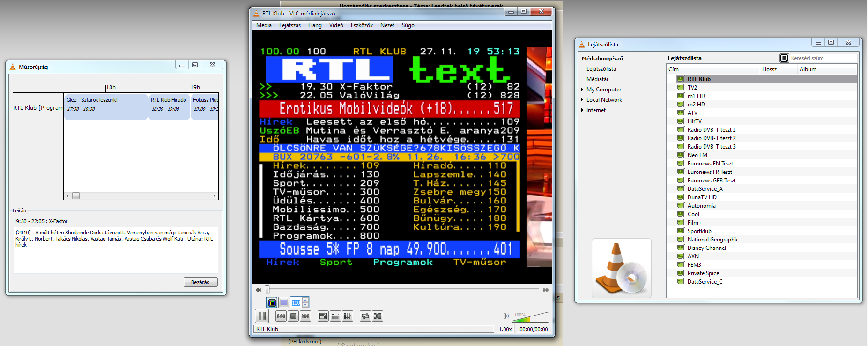Decrease teletext page number

305,305
